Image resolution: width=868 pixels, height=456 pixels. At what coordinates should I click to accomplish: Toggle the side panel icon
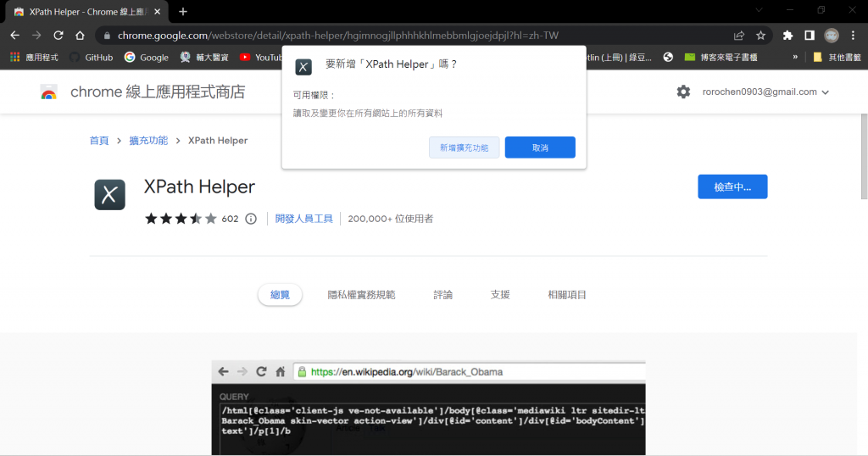click(x=810, y=36)
